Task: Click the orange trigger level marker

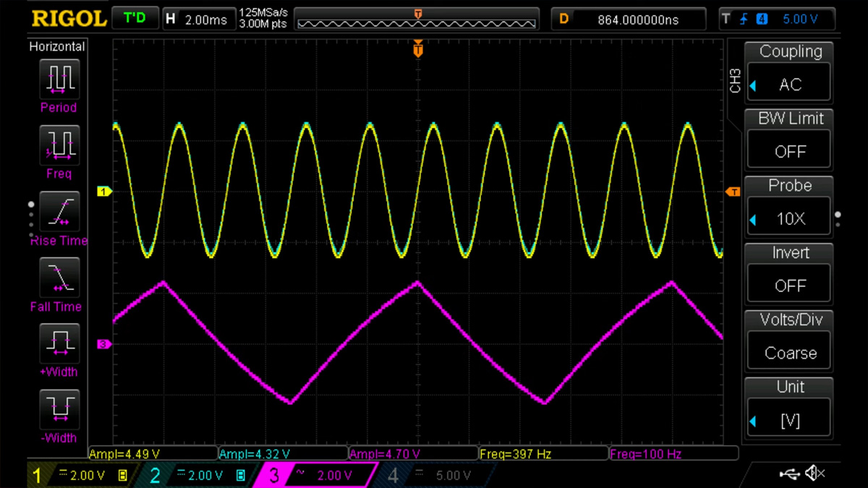Action: [733, 192]
